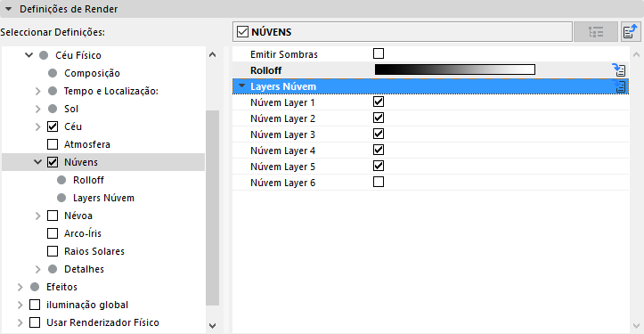The image size is (644, 334).
Task: Click the export settings icon beside NÚVENS header
Action: tap(631, 32)
